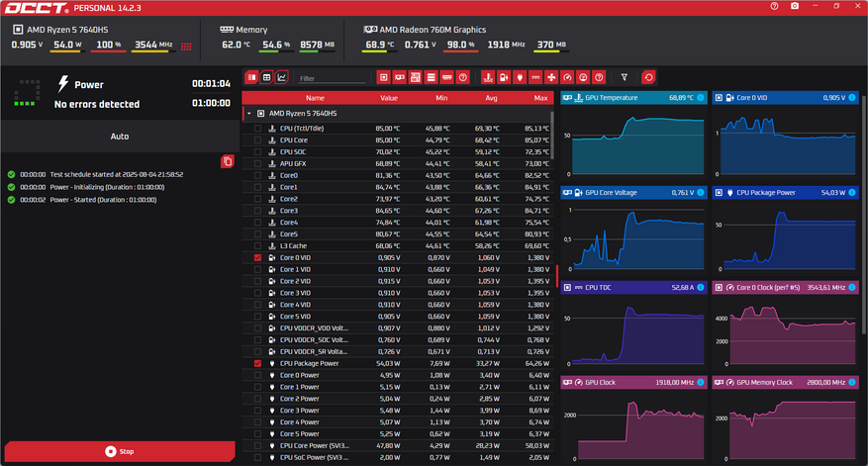Viewport: 868px width, 466px height.
Task: Copy the test log with clipboard icon
Action: [227, 161]
